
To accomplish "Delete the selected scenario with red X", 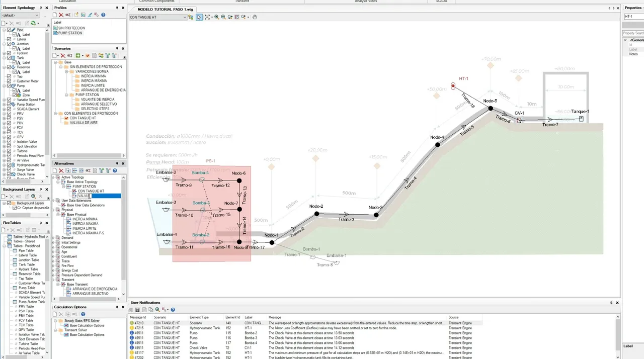I will tap(63, 55).
